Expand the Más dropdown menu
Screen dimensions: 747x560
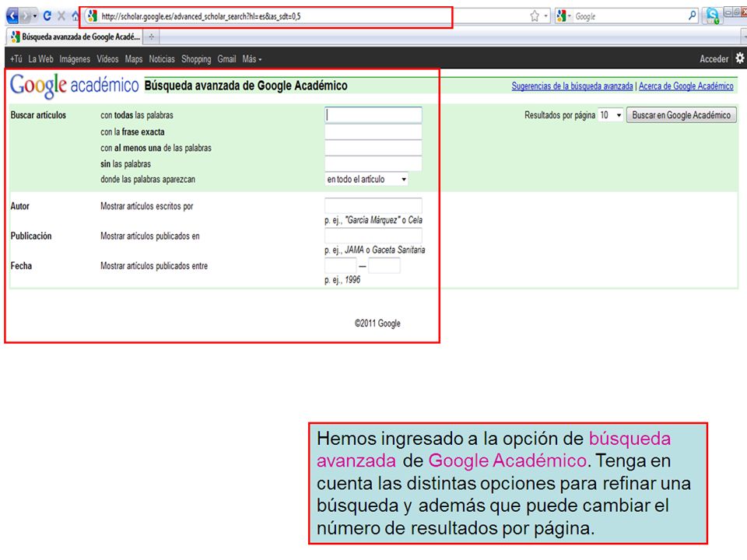(252, 59)
